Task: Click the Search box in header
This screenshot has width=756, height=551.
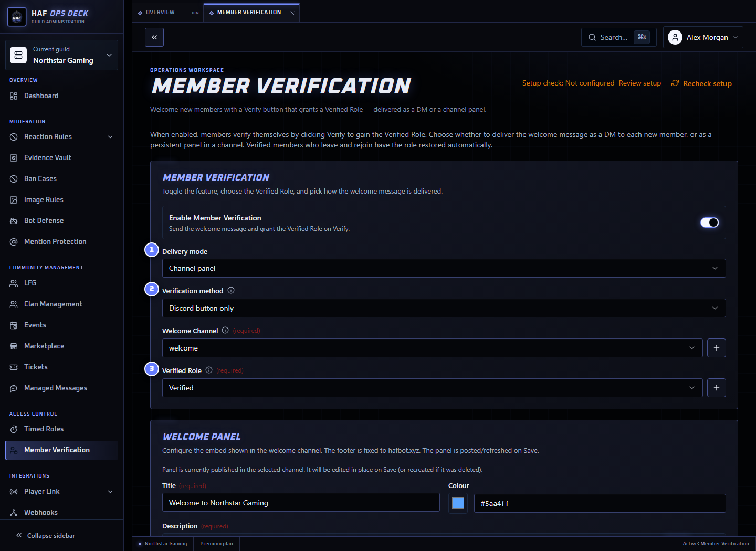Action: click(618, 37)
